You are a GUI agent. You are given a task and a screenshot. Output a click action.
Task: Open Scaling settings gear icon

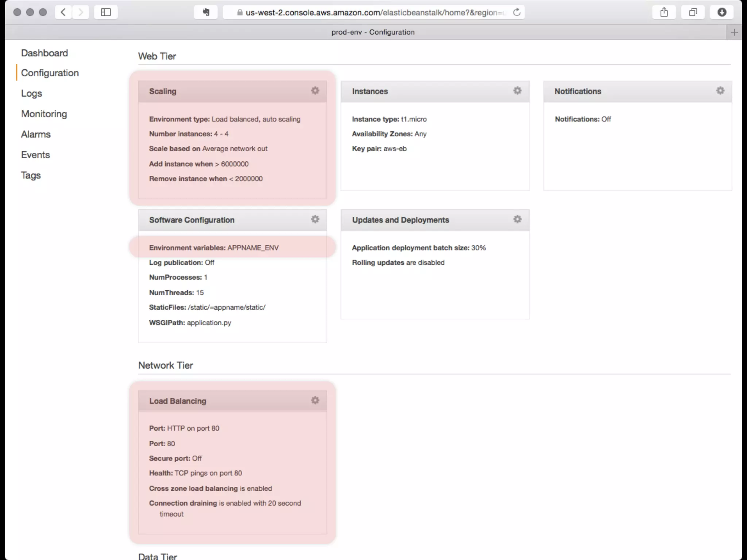pyautogui.click(x=315, y=91)
